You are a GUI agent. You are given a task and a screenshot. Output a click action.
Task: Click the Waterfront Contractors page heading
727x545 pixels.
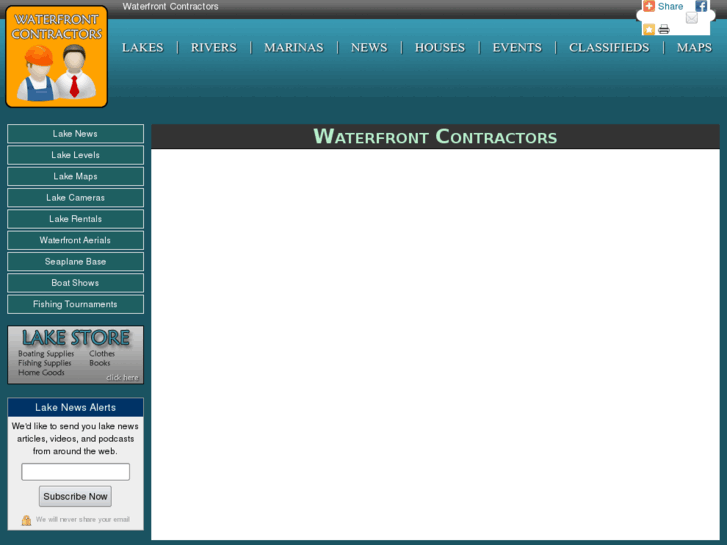(435, 137)
